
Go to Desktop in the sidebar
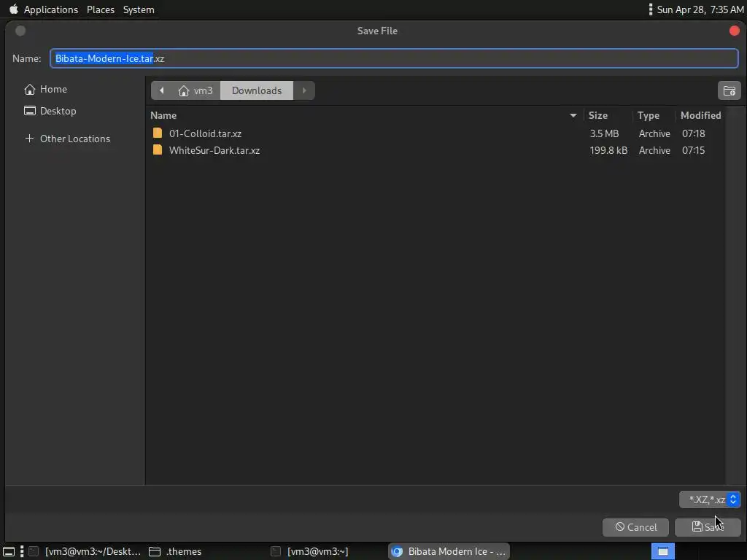pyautogui.click(x=50, y=111)
